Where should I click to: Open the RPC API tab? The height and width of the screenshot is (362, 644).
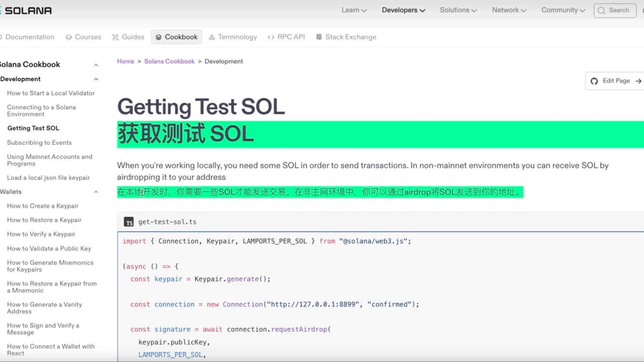[286, 37]
